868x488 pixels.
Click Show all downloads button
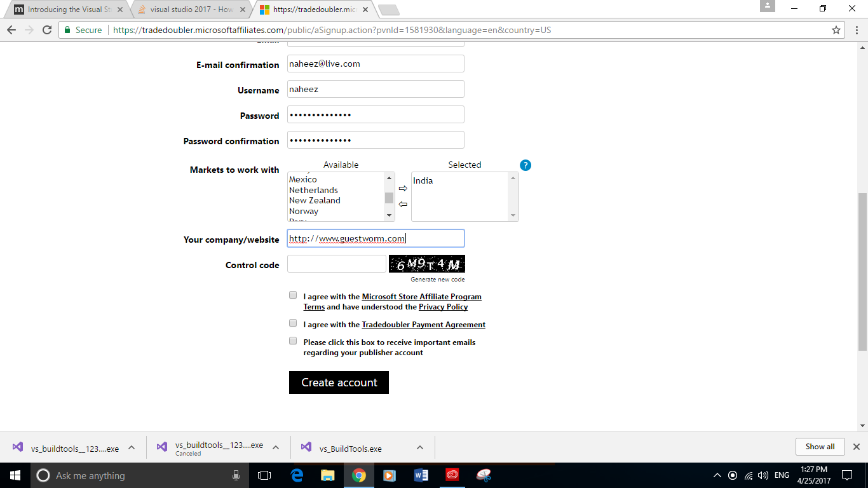[820, 447]
